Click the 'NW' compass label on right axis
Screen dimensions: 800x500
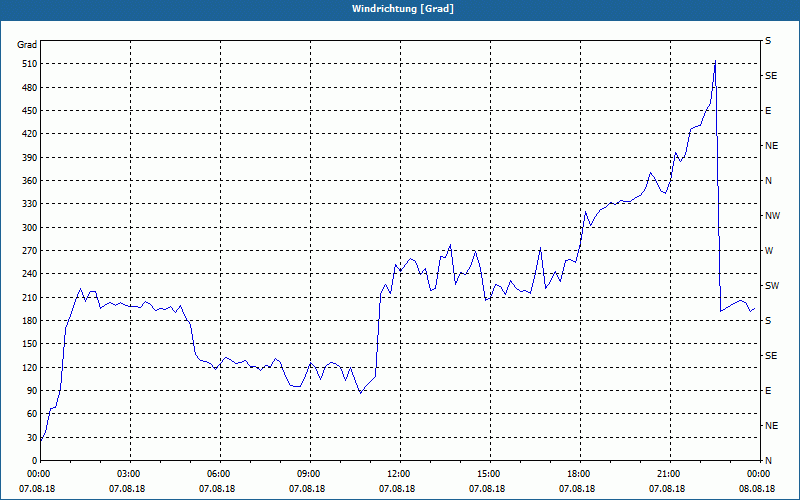tap(772, 216)
